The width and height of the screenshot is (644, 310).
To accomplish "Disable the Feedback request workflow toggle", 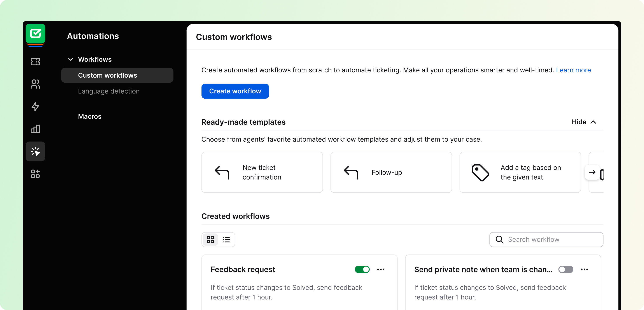I will [362, 269].
